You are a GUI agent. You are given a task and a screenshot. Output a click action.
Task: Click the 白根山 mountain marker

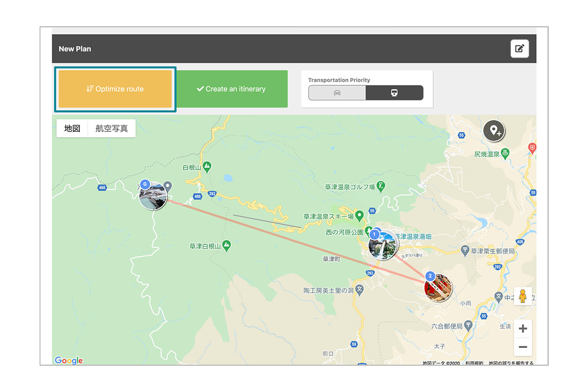pos(207,167)
